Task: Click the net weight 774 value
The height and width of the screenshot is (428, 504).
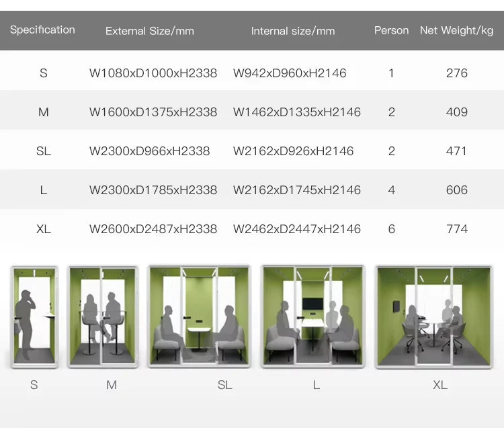Action: coord(457,229)
